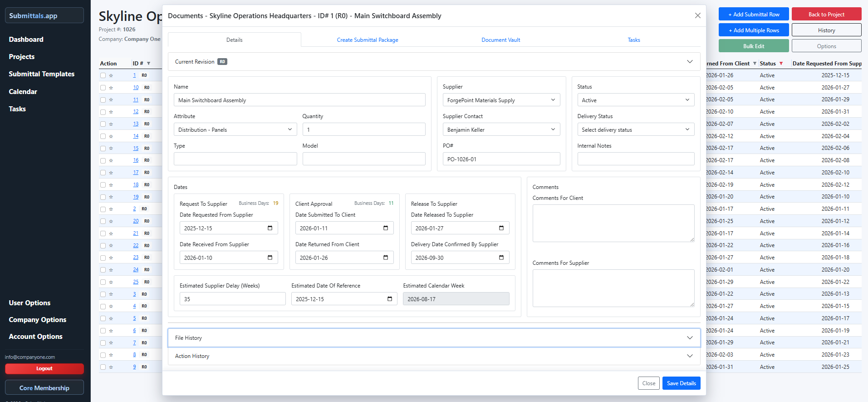The image size is (868, 402).
Task: Open the Supplier Contact dropdown
Action: point(501,130)
